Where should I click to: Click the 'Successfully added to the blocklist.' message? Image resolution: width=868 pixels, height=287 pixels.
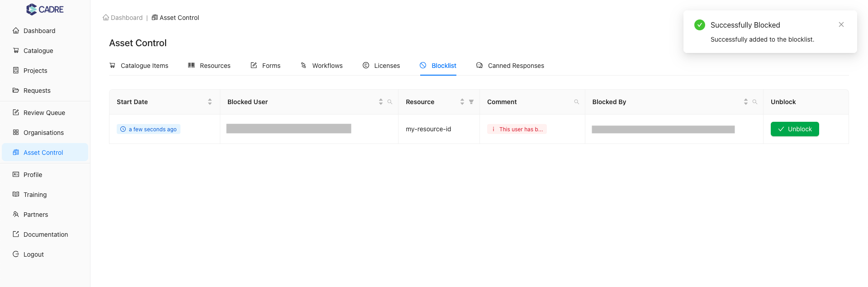(762, 39)
